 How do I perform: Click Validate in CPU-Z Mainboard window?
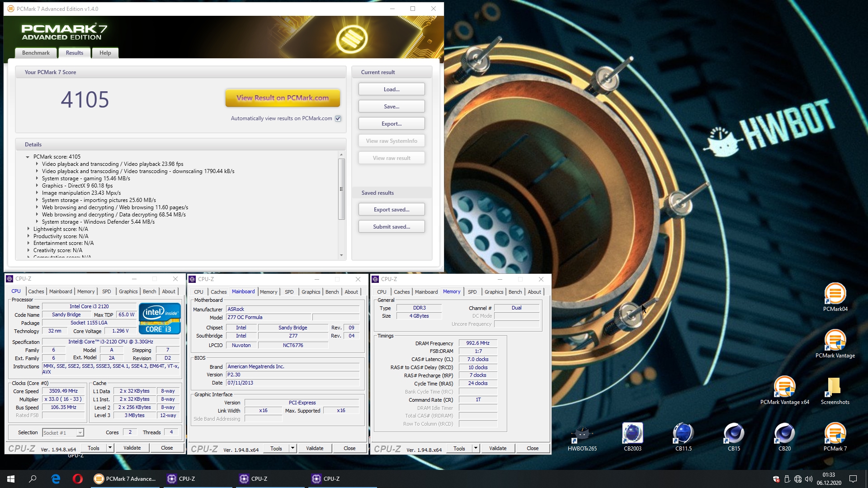315,448
